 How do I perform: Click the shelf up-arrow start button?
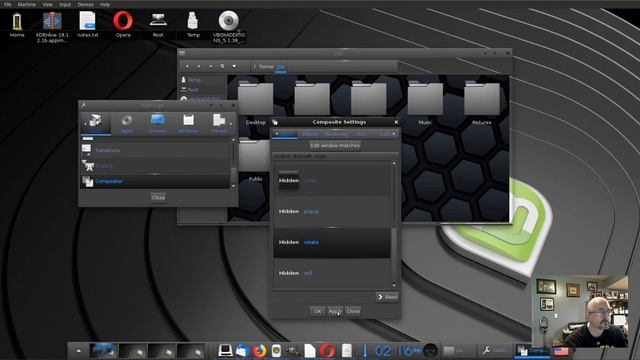(x=79, y=351)
